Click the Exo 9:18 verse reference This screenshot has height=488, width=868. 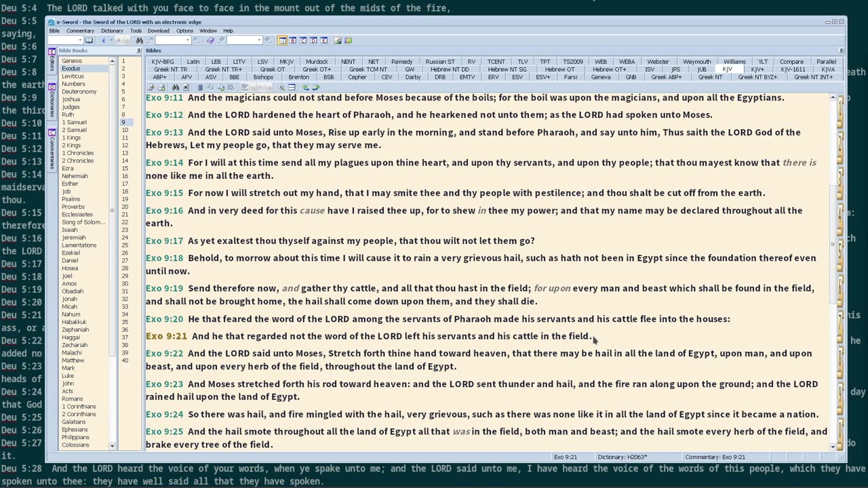click(165, 258)
